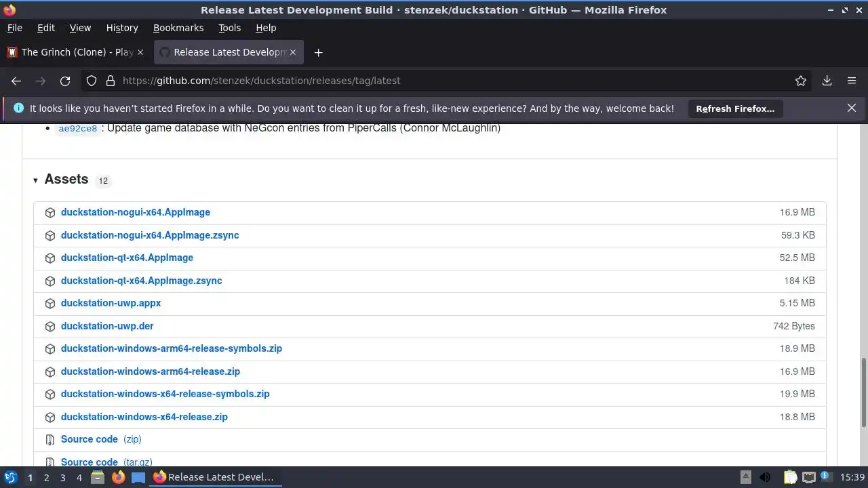Open the File menu
The image size is (868, 488).
click(x=14, y=28)
